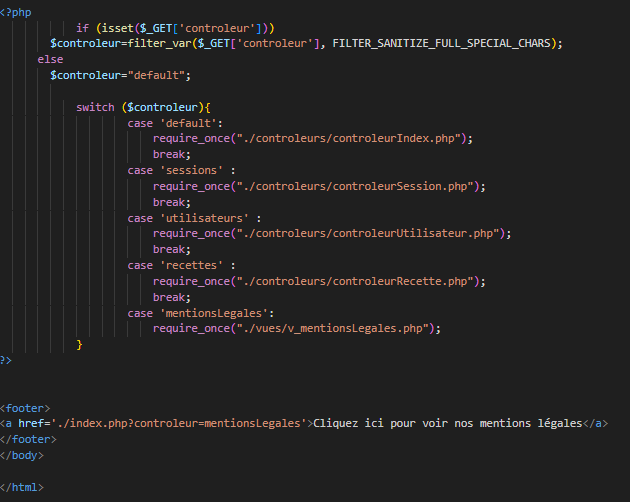The image size is (630, 502).
Task: Click the filter_var function name
Action: click(160, 43)
